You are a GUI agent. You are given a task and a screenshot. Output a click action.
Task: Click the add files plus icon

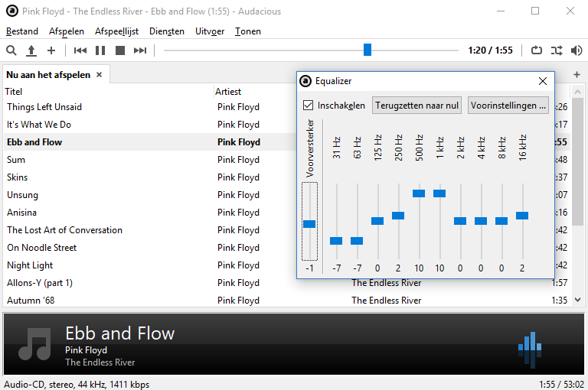[x=51, y=50]
